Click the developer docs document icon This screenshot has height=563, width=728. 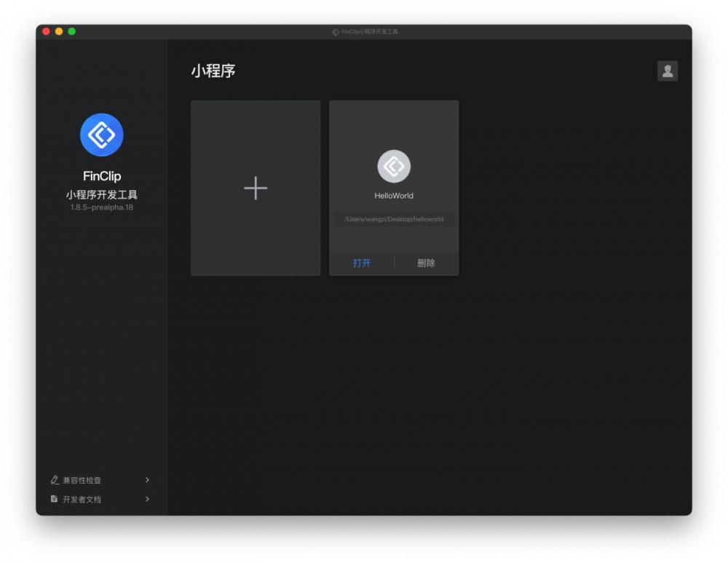tap(55, 499)
